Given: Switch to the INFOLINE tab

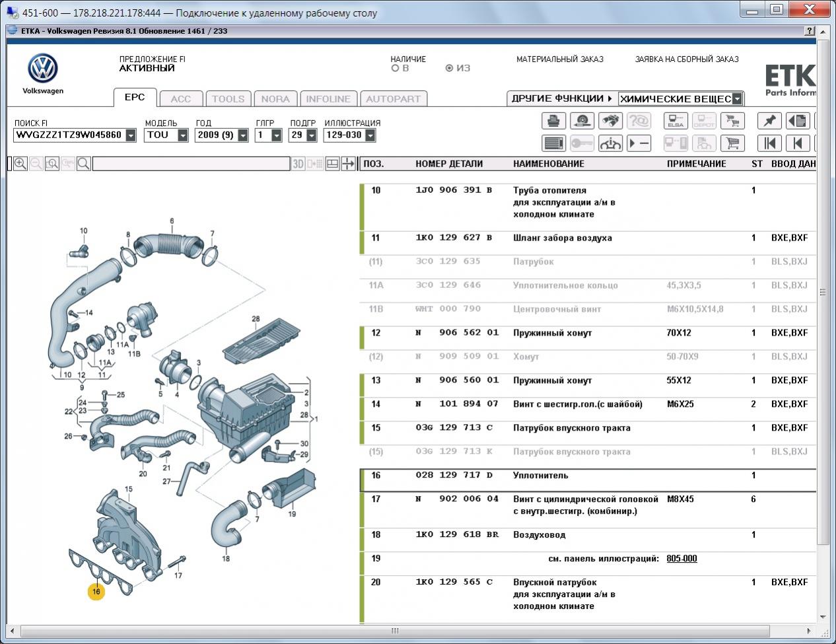Looking at the screenshot, I should coord(328,99).
